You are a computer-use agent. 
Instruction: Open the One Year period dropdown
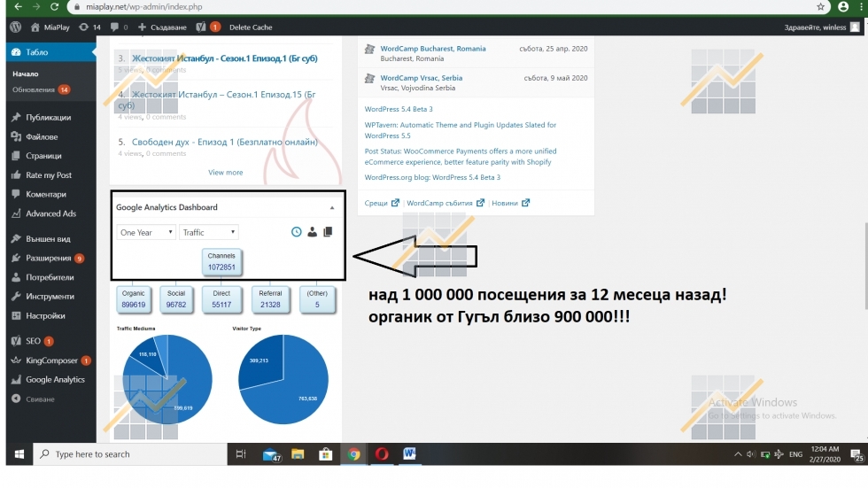(x=146, y=232)
